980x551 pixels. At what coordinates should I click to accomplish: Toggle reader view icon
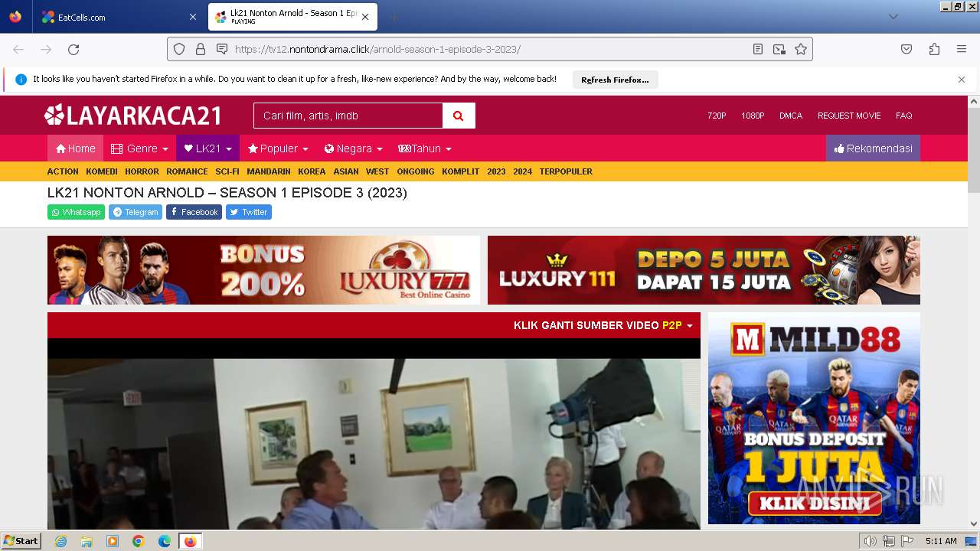tap(758, 49)
